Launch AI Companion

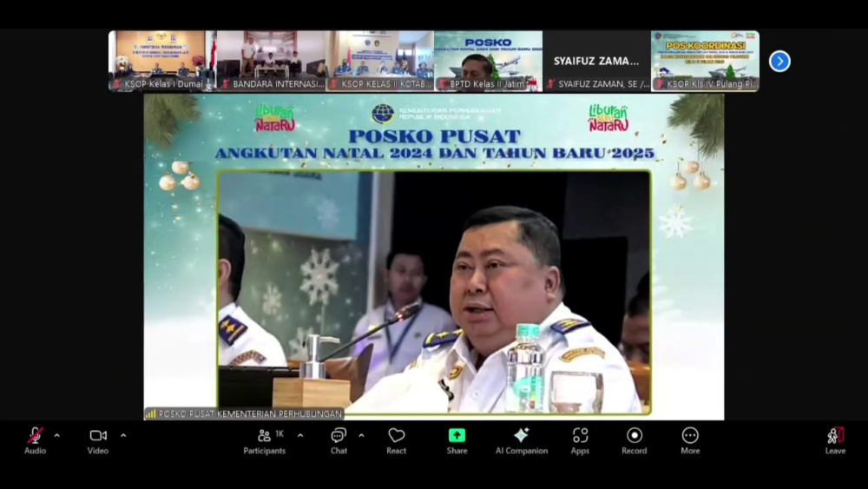(x=522, y=441)
